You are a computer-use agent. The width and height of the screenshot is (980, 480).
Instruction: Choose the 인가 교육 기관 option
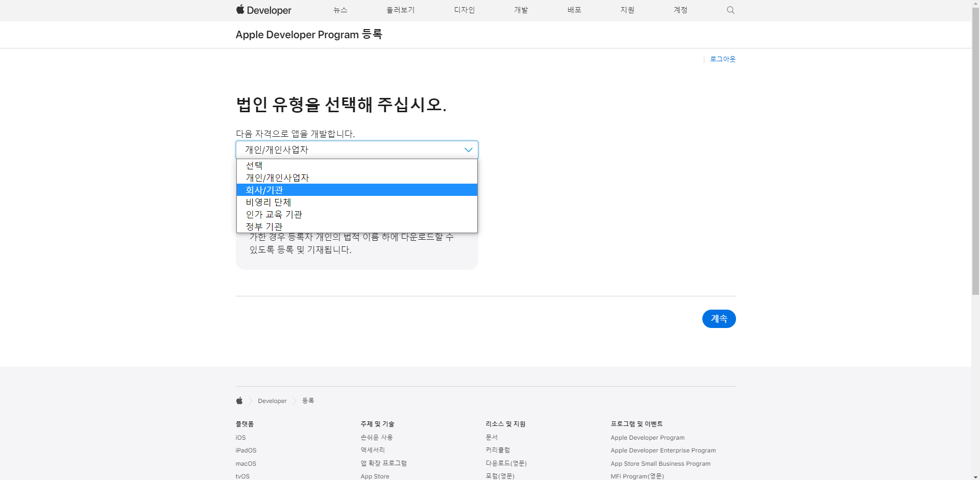coord(357,214)
